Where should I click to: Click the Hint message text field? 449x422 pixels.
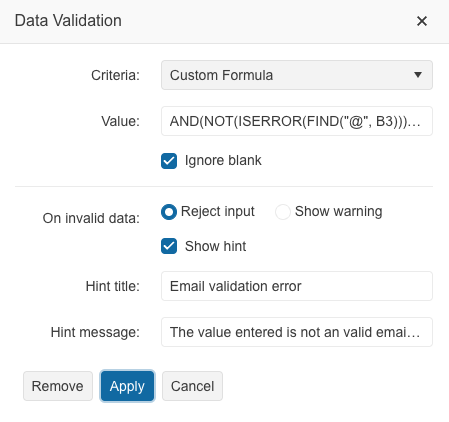click(x=297, y=332)
